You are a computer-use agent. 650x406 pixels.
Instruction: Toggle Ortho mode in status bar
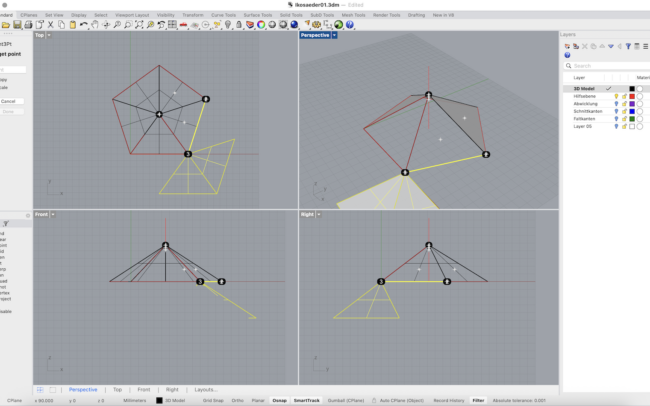[x=238, y=401]
